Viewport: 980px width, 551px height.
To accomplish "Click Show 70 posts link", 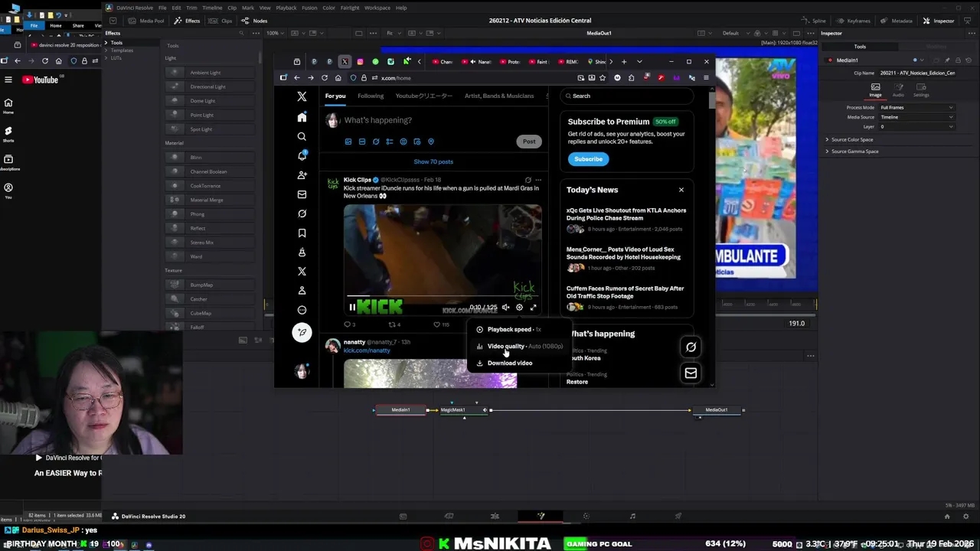I will (433, 161).
